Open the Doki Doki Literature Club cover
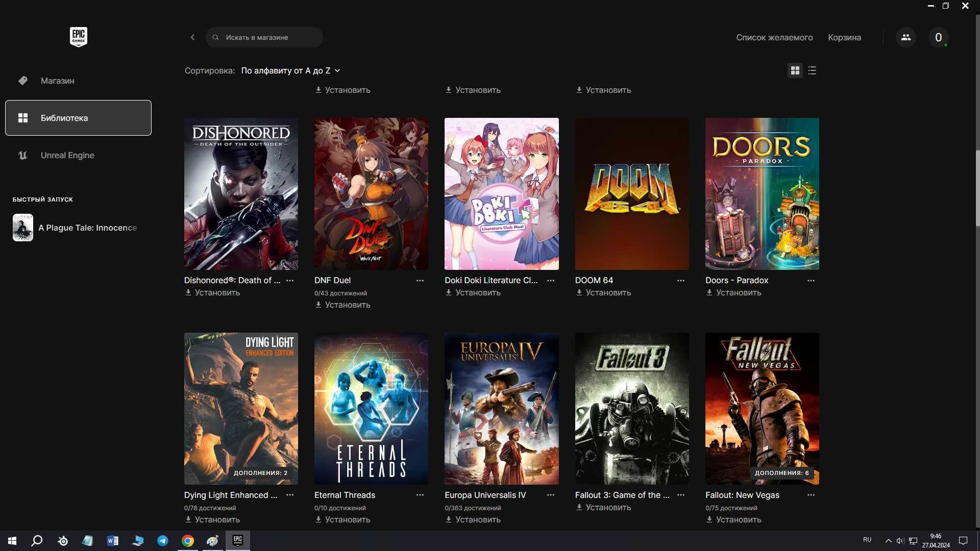Screen dimensions: 980x551 (x=502, y=194)
